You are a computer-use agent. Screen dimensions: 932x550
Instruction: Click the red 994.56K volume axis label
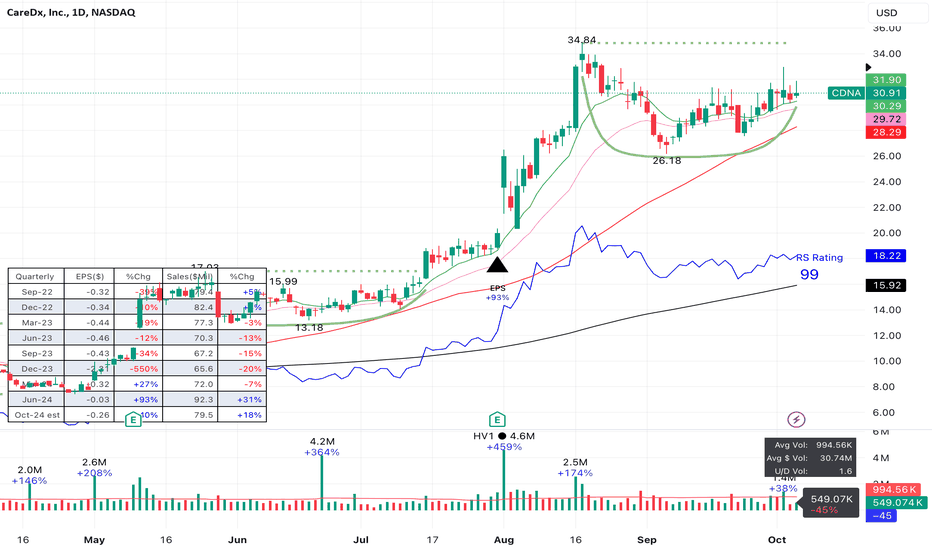point(895,489)
